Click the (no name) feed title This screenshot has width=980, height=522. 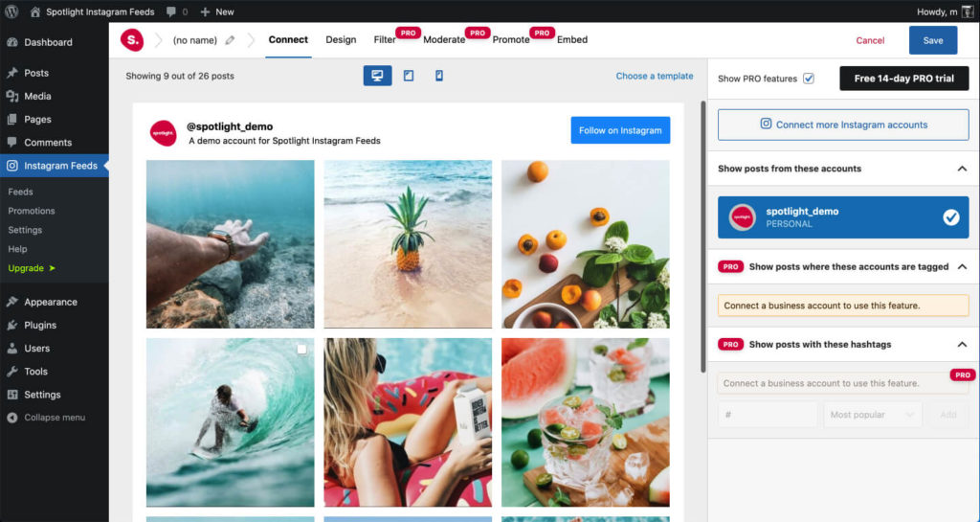tap(195, 40)
